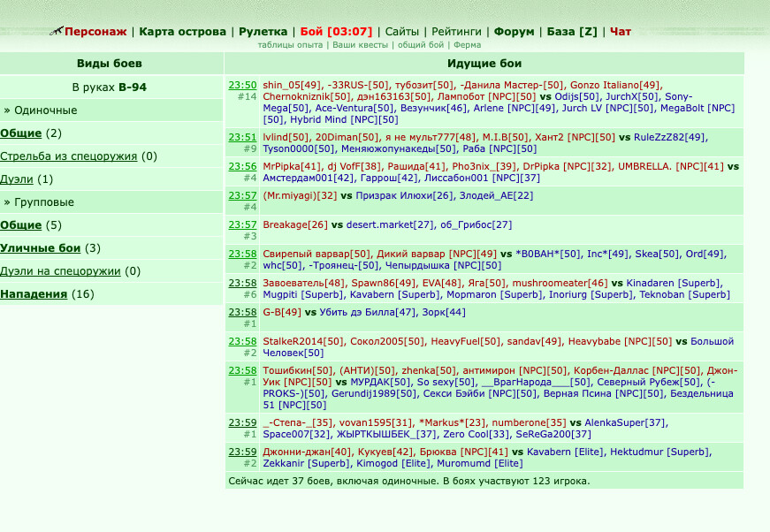
Task: Click player Ace-Ventura[50]
Action: pyautogui.click(x=355, y=108)
